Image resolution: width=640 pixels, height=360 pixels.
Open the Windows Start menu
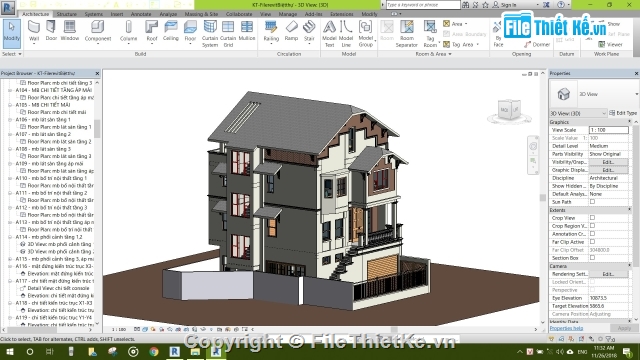tap(9, 351)
